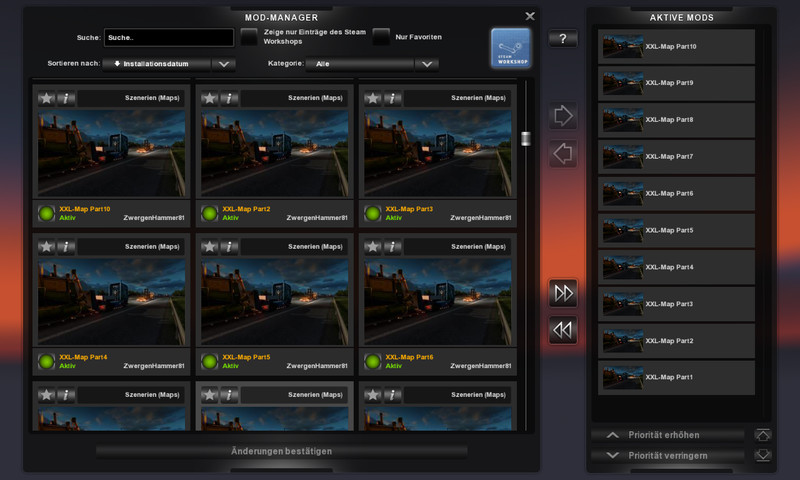Click the mod list scrollbar handle
Image resolution: width=800 pixels, height=480 pixels.
(x=526, y=139)
